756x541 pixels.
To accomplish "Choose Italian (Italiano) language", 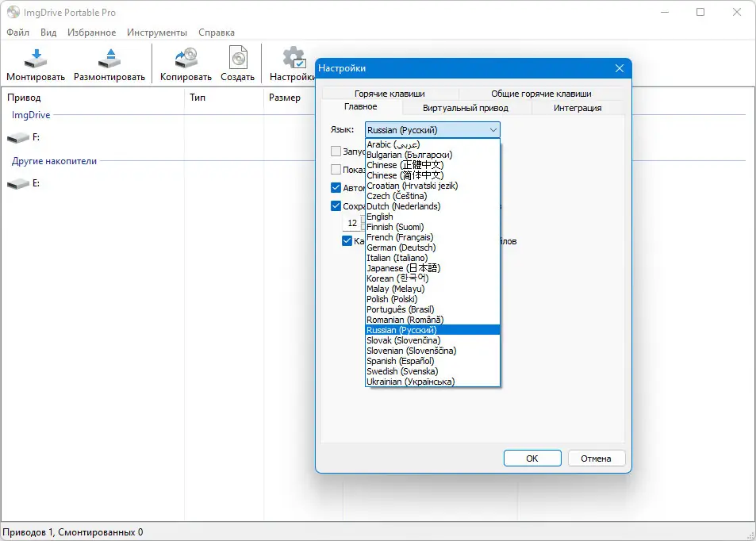I will pyautogui.click(x=432, y=258).
